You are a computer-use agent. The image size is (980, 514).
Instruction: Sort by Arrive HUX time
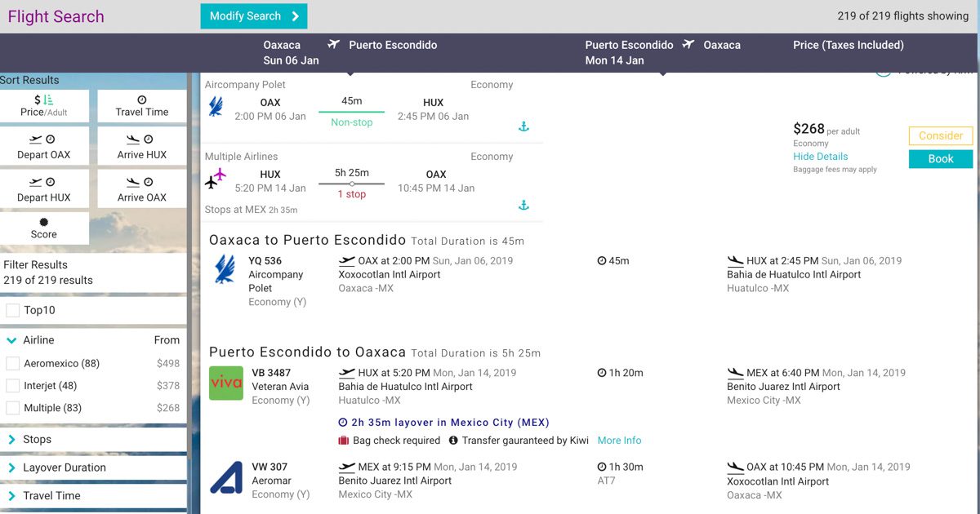click(142, 148)
